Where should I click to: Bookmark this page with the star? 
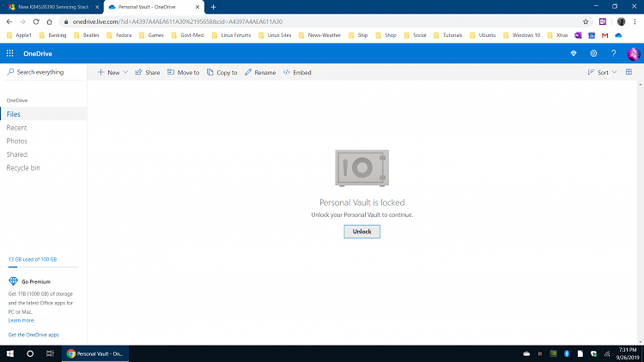pyautogui.click(x=586, y=21)
